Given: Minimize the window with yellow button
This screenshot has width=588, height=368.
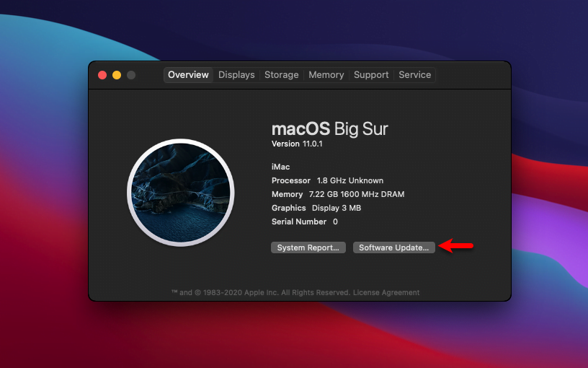Looking at the screenshot, I should click(x=117, y=75).
